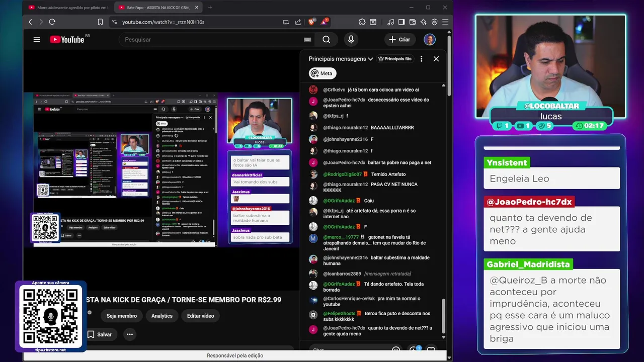Click the chat scrollbar up arrow

(443, 85)
